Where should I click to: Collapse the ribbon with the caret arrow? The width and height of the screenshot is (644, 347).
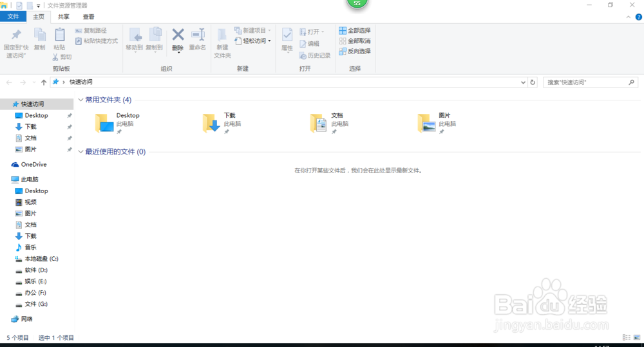[x=629, y=17]
